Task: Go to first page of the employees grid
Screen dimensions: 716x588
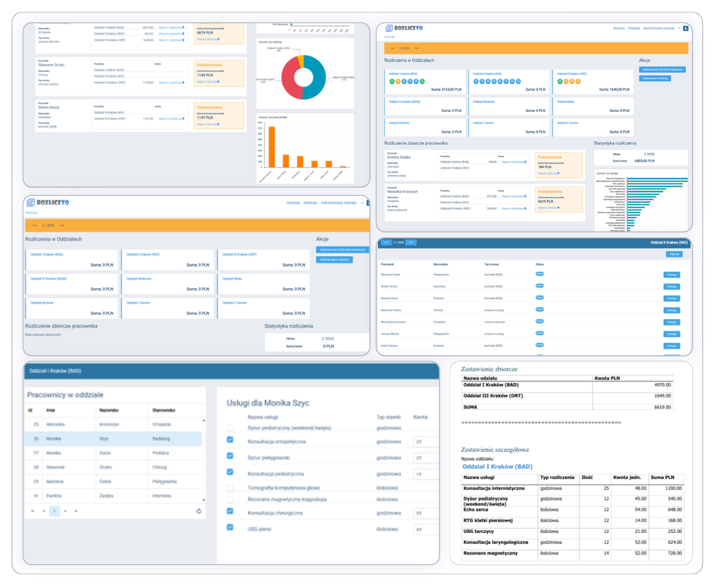Action: pyautogui.click(x=32, y=511)
